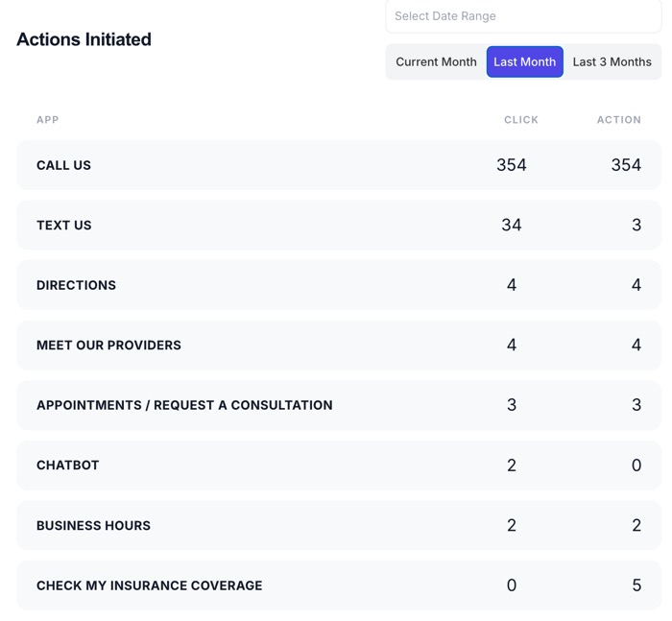672x621 pixels.
Task: Click MEET OUR PROVIDERS click count
Action: click(x=512, y=345)
